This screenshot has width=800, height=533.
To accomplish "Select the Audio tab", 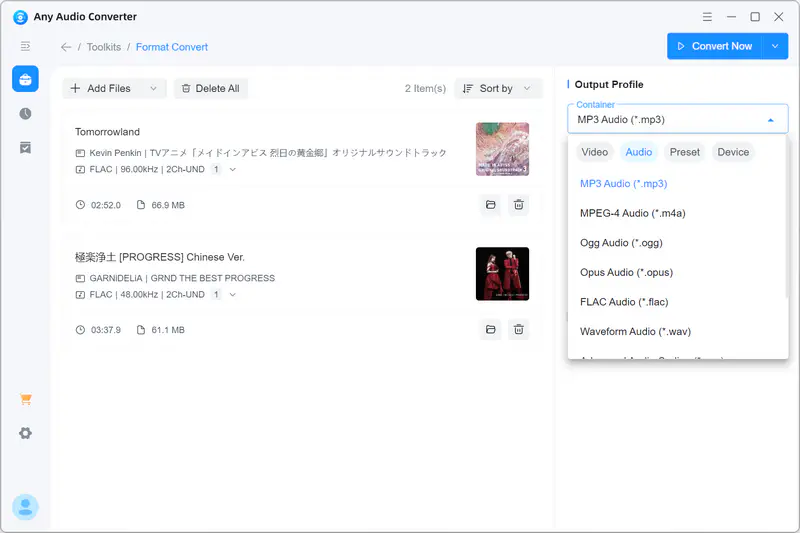I will click(639, 152).
